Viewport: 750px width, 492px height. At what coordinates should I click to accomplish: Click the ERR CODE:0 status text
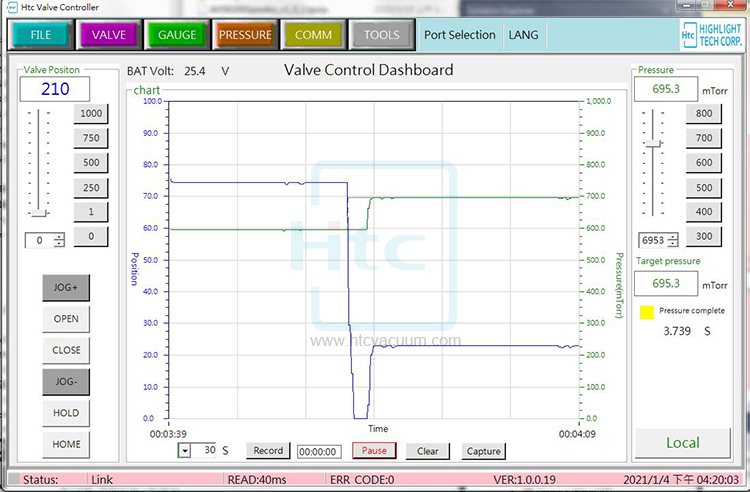[362, 480]
